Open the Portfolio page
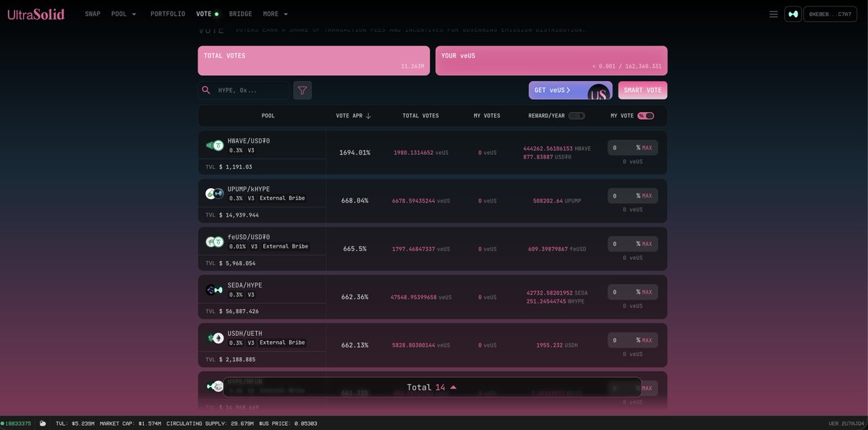Image resolution: width=868 pixels, height=430 pixels. pos(168,14)
